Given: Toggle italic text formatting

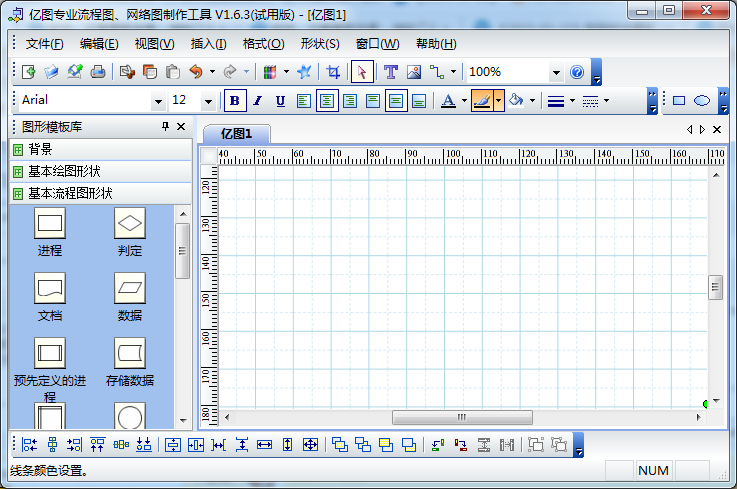Looking at the screenshot, I should (x=257, y=100).
